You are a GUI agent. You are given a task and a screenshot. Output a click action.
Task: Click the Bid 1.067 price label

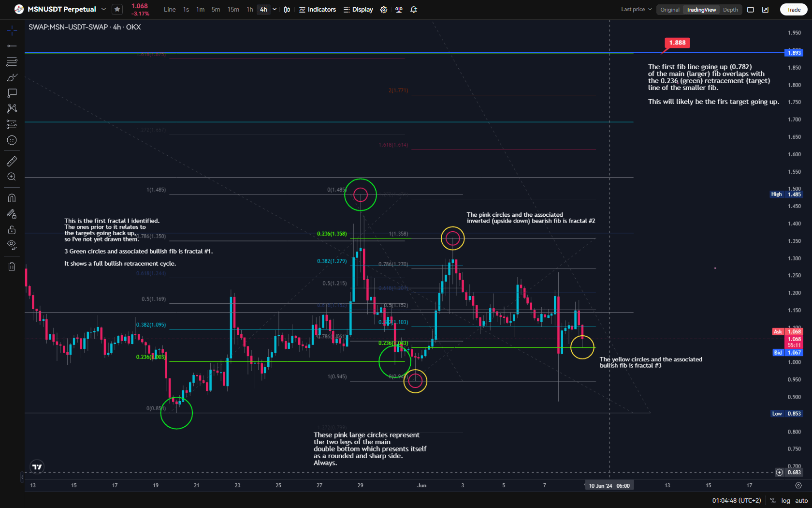(x=788, y=352)
